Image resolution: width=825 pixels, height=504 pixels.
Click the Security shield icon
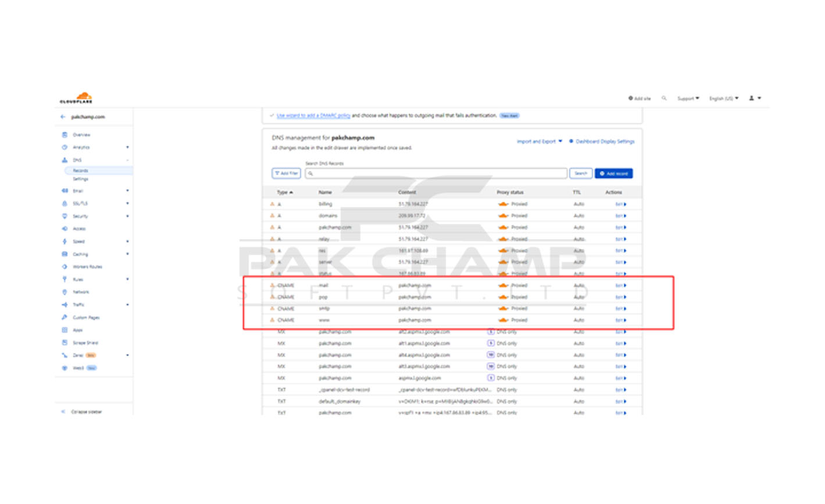click(x=65, y=216)
